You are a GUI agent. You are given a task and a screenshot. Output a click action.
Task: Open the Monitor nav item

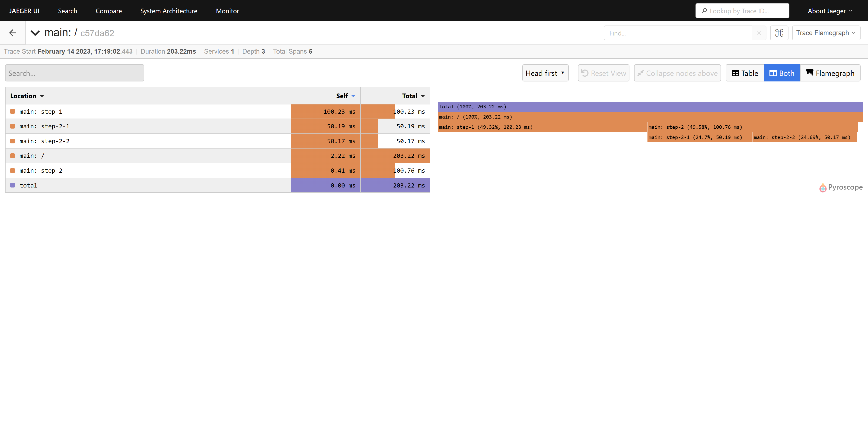click(227, 11)
